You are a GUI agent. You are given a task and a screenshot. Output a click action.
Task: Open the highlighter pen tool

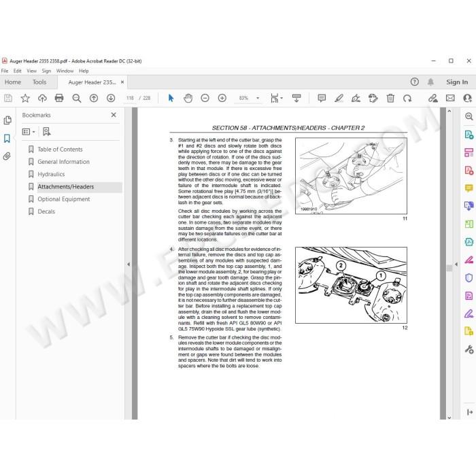339,98
